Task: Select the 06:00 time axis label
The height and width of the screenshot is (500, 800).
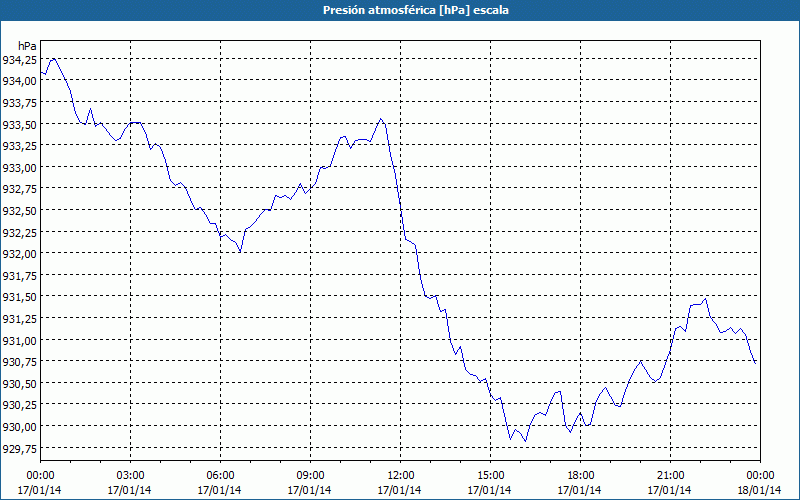Action: tap(220, 476)
